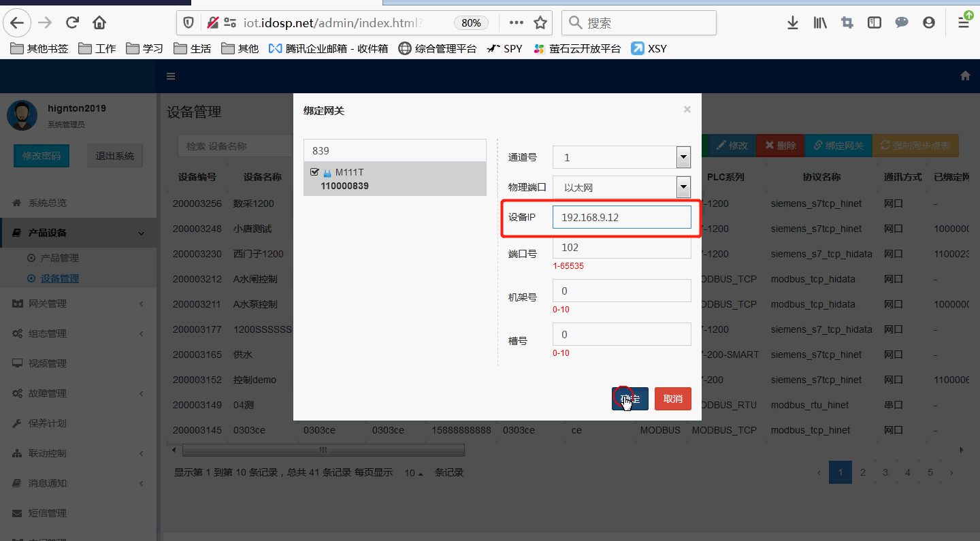Click the 取消 cancel button
The height and width of the screenshot is (541, 980).
pyautogui.click(x=672, y=399)
